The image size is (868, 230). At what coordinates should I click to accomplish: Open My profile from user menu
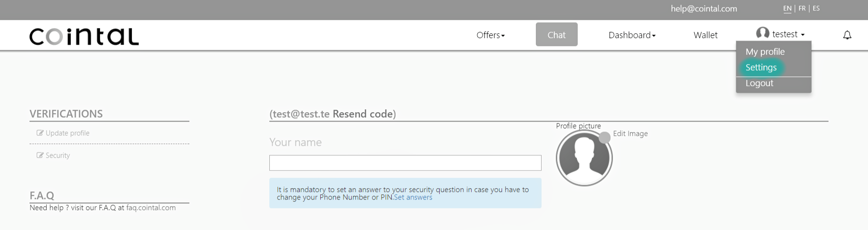coord(765,52)
